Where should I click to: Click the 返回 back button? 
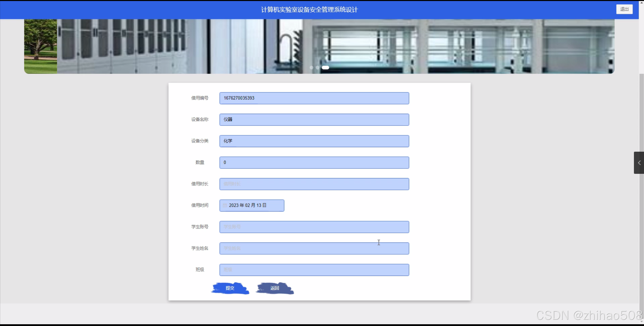[274, 288]
